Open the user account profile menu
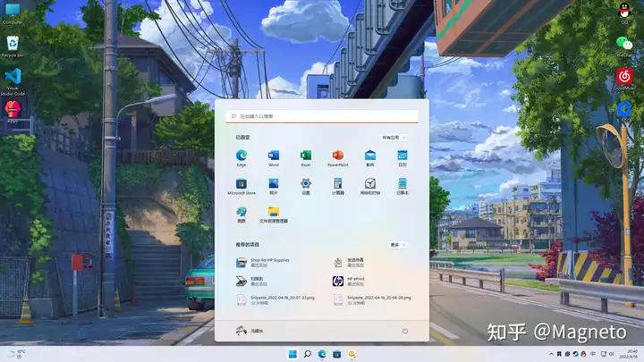The height and width of the screenshot is (362, 644). click(x=249, y=331)
